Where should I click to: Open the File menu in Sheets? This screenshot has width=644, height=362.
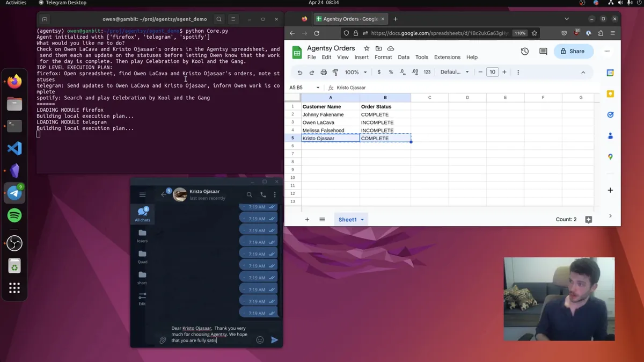click(312, 57)
